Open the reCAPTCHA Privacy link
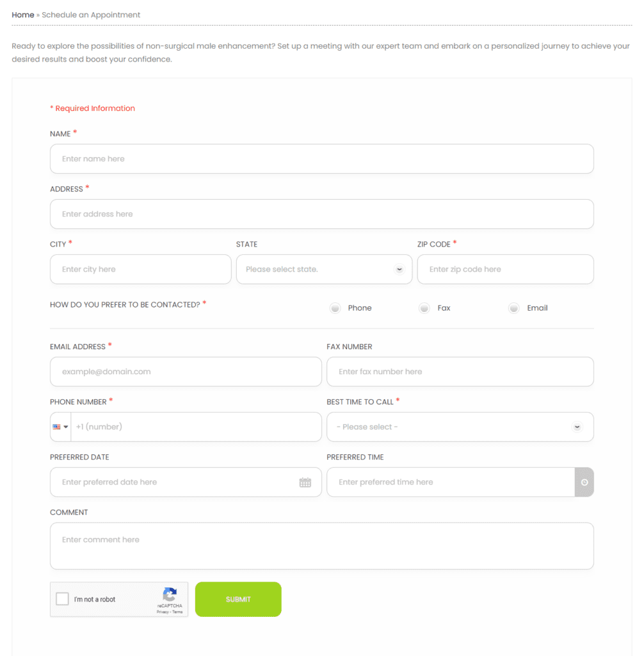 coord(162,612)
